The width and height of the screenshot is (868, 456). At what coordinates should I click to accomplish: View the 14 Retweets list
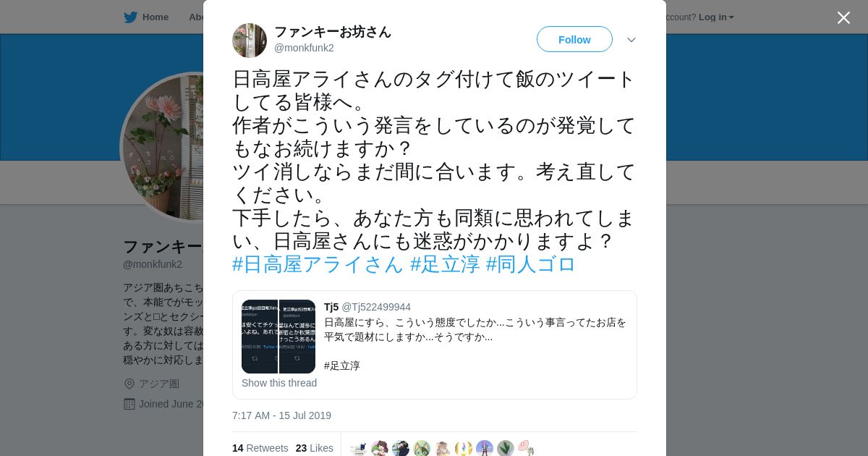coord(260,448)
